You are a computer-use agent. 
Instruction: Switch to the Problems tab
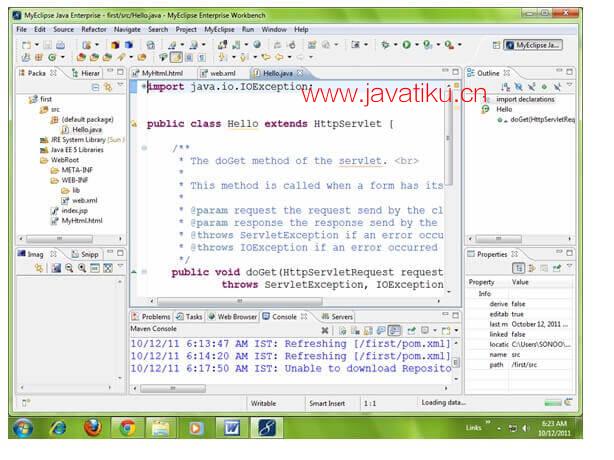[x=151, y=317]
